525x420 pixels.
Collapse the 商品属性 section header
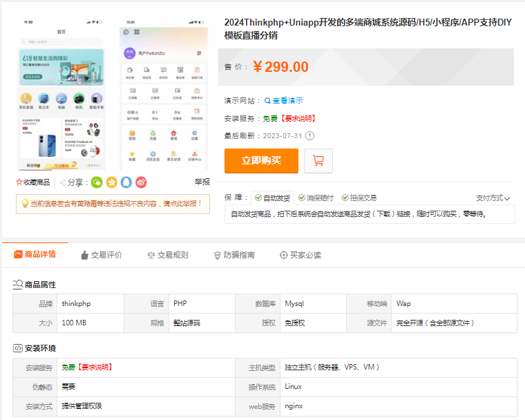(x=35, y=285)
